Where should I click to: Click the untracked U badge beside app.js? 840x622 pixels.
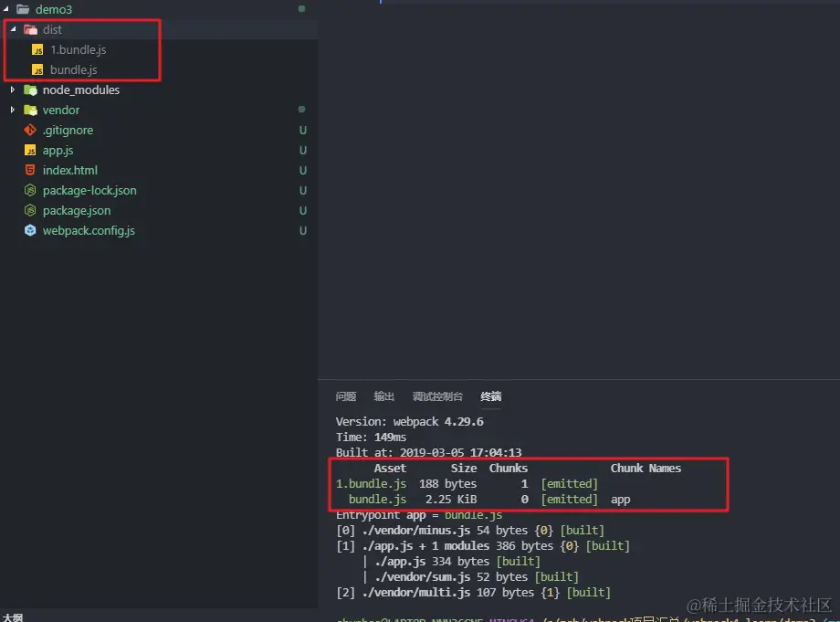click(303, 151)
